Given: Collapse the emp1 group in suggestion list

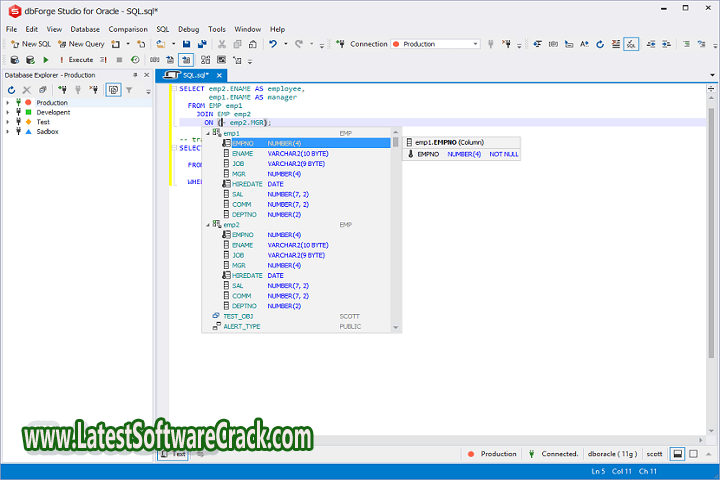Looking at the screenshot, I should click(x=208, y=133).
